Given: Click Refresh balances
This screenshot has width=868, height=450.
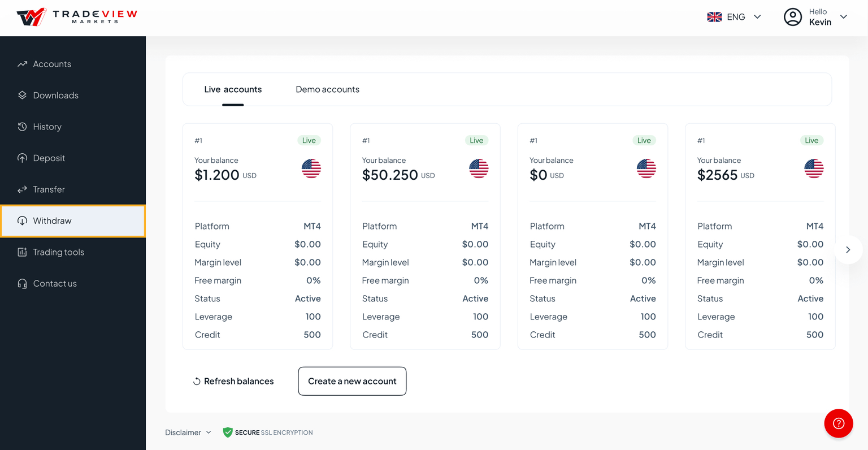Looking at the screenshot, I should pos(233,381).
